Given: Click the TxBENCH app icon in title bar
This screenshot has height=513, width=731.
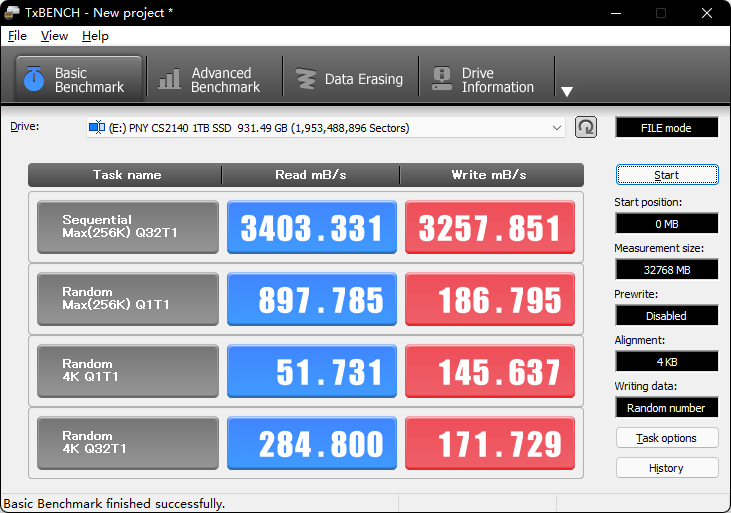Looking at the screenshot, I should click(12, 13).
